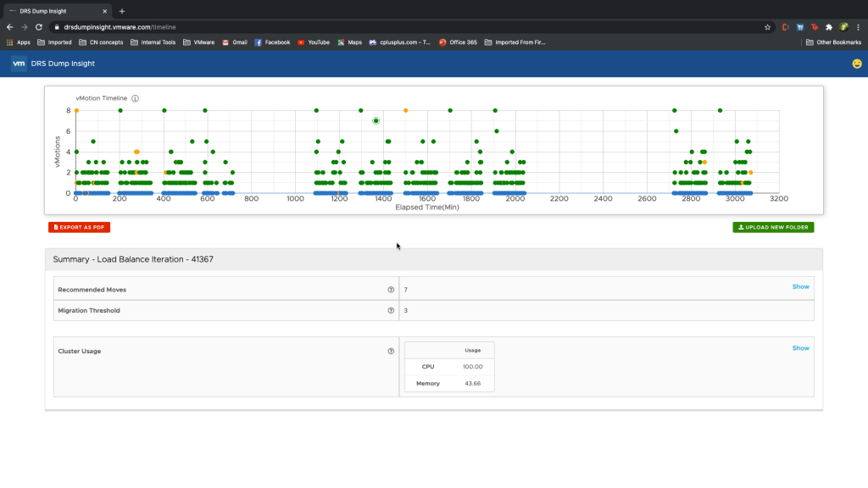This screenshot has height=488, width=868.
Task: Click the VMware logo in the header
Action: point(19,64)
